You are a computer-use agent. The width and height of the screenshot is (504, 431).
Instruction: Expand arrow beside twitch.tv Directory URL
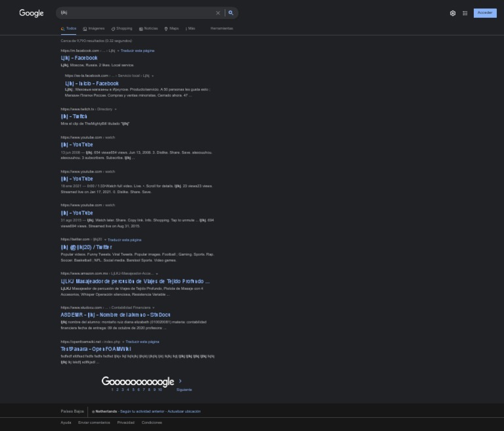pyautogui.click(x=115, y=110)
